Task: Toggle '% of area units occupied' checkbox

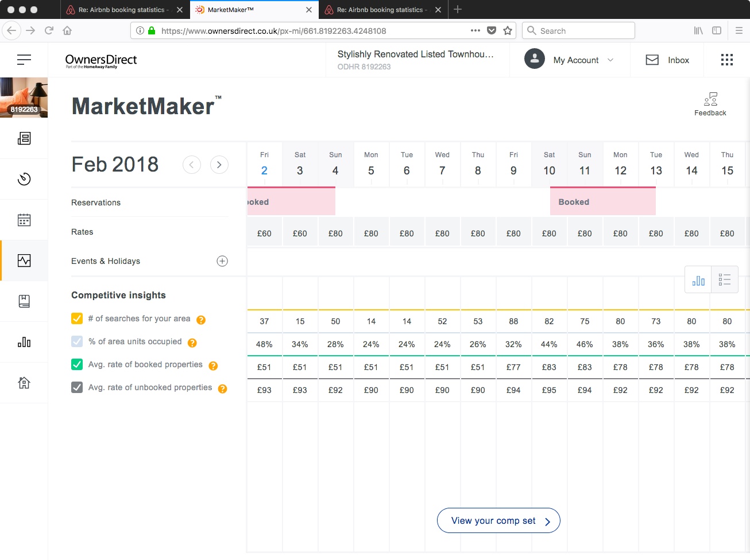Action: click(x=77, y=341)
